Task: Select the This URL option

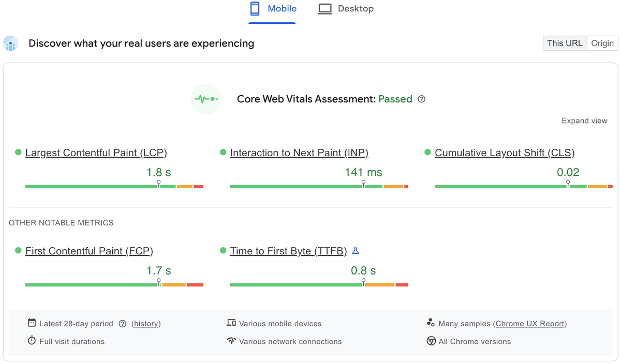Action: [565, 43]
